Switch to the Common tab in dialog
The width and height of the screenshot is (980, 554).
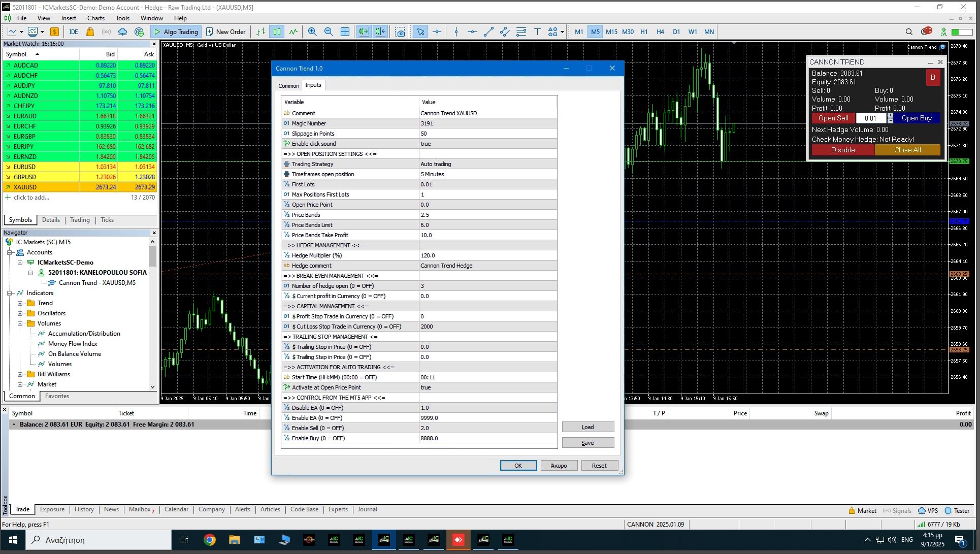coord(288,86)
